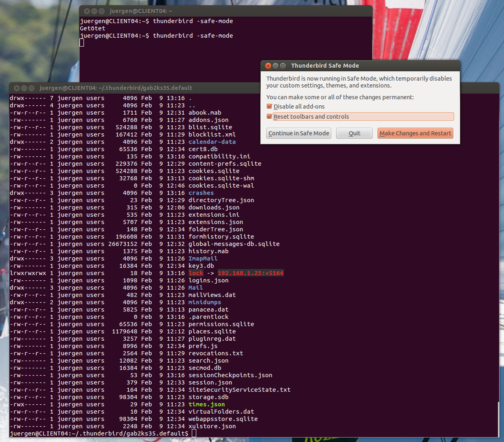This screenshot has width=504, height=442.
Task: Click the Mail directory entry
Action: (x=195, y=288)
